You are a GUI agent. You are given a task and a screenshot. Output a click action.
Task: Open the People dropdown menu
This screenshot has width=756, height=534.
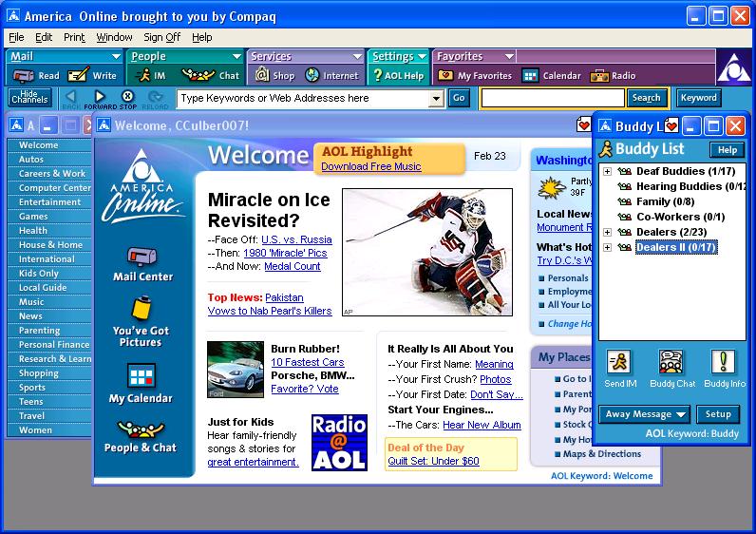236,56
